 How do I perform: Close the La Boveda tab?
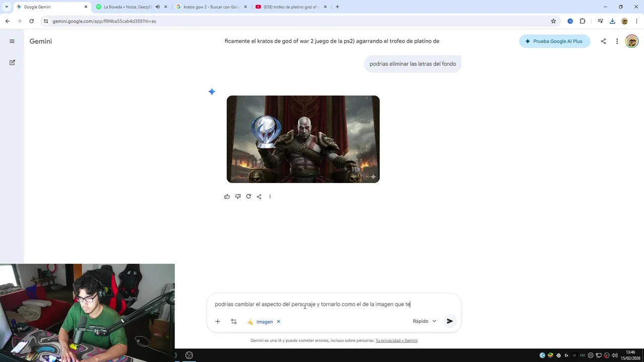[166, 7]
